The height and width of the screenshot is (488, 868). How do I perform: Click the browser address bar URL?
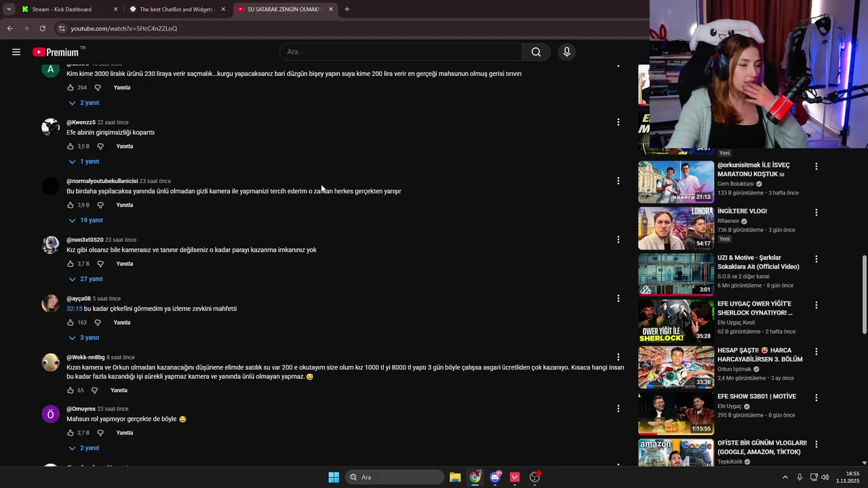[124, 28]
